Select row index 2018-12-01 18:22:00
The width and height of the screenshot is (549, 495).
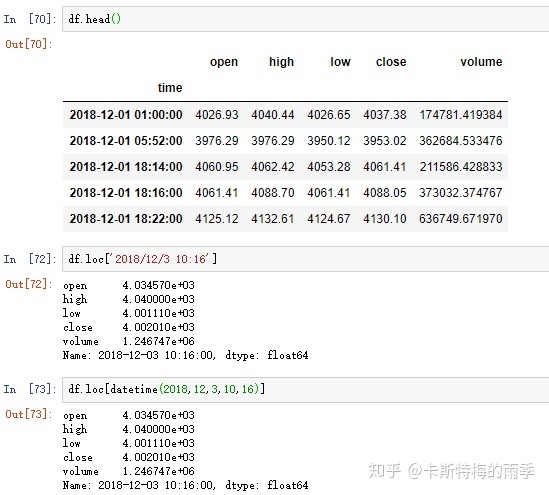(126, 219)
